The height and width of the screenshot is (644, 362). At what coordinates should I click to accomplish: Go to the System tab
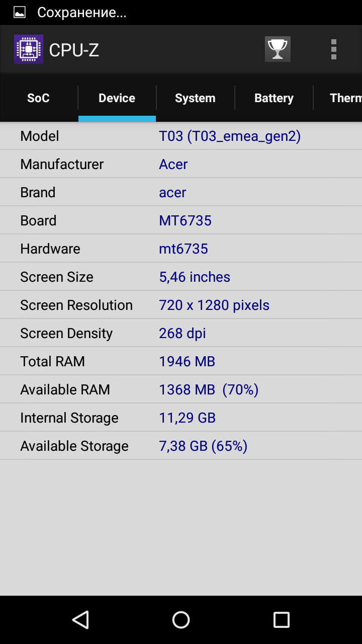pyautogui.click(x=195, y=98)
